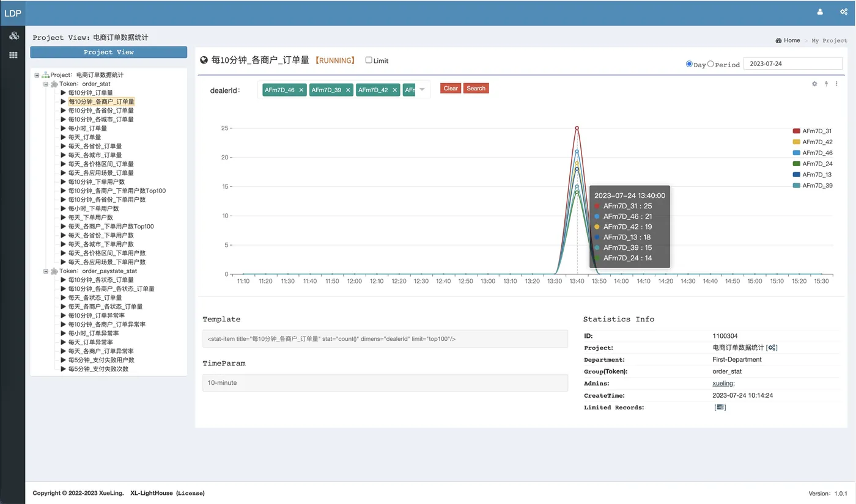Open the Limited Records list icon
The width and height of the screenshot is (856, 504).
click(720, 407)
